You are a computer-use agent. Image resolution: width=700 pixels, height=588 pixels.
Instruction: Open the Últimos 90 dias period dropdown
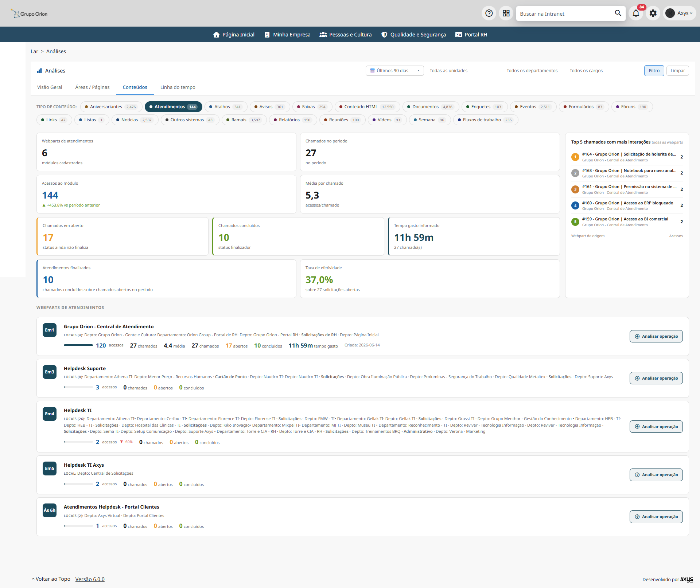[394, 71]
